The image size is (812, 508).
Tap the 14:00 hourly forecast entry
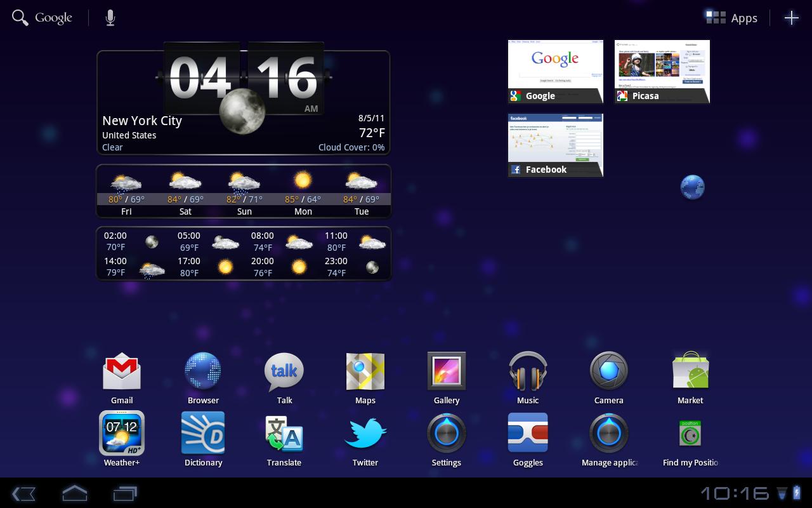click(x=134, y=267)
